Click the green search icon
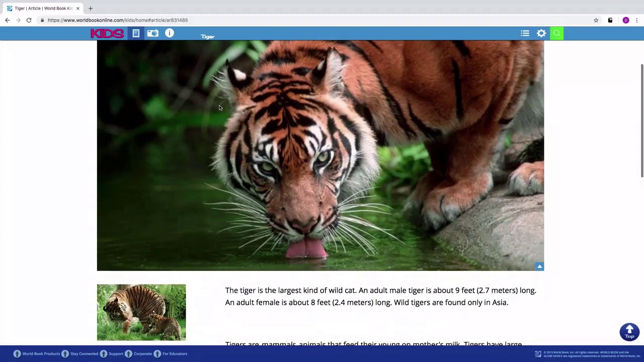The height and width of the screenshot is (362, 644). point(557,33)
